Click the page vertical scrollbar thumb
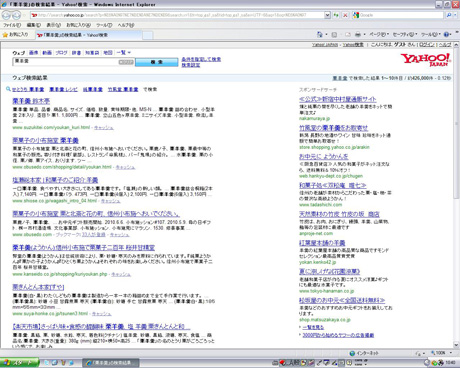The width and height of the screenshot is (460, 368). [x=456, y=124]
